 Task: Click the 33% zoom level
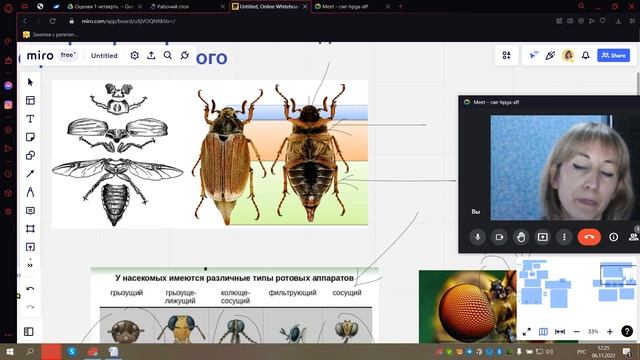point(593,332)
